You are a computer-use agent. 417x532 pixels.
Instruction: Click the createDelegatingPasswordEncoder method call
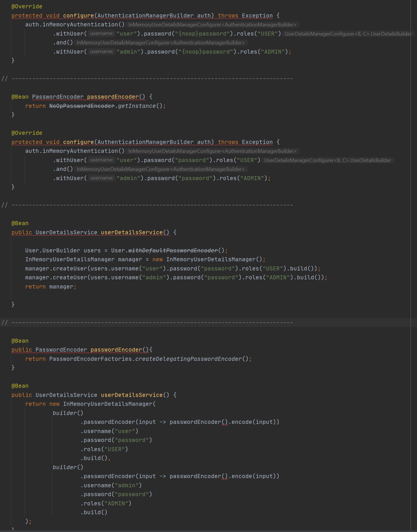pyautogui.click(x=188, y=359)
